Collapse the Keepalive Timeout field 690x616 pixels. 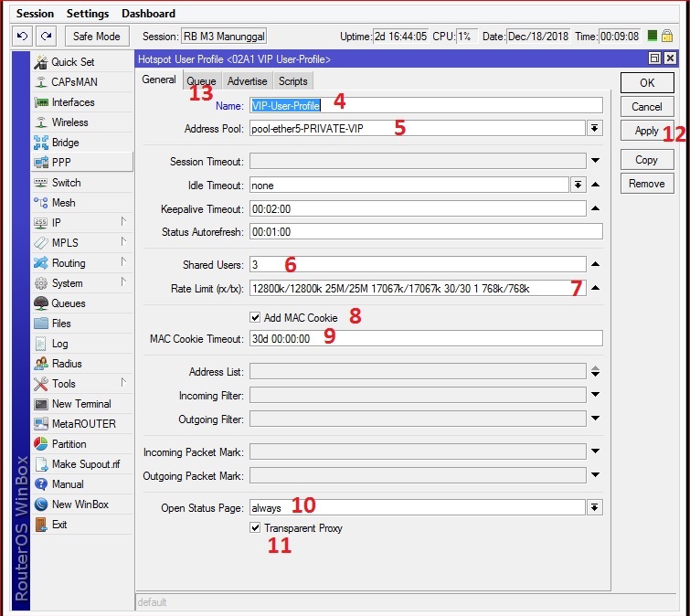tap(595, 208)
